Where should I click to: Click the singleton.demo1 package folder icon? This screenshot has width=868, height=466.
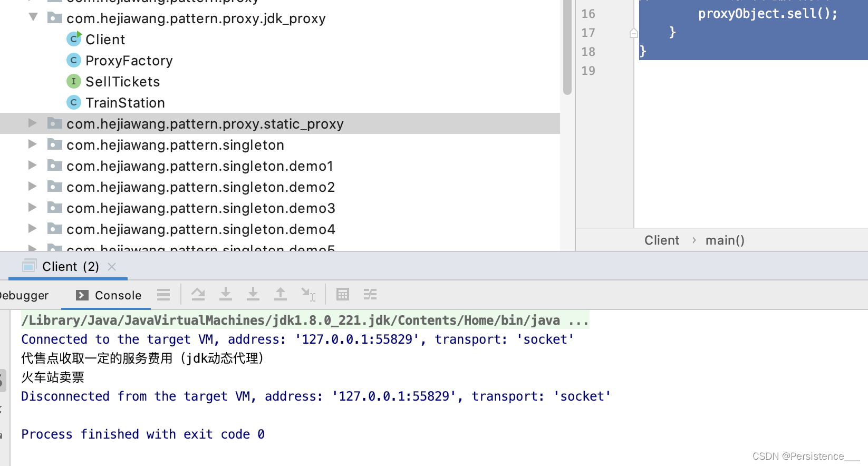coord(55,166)
